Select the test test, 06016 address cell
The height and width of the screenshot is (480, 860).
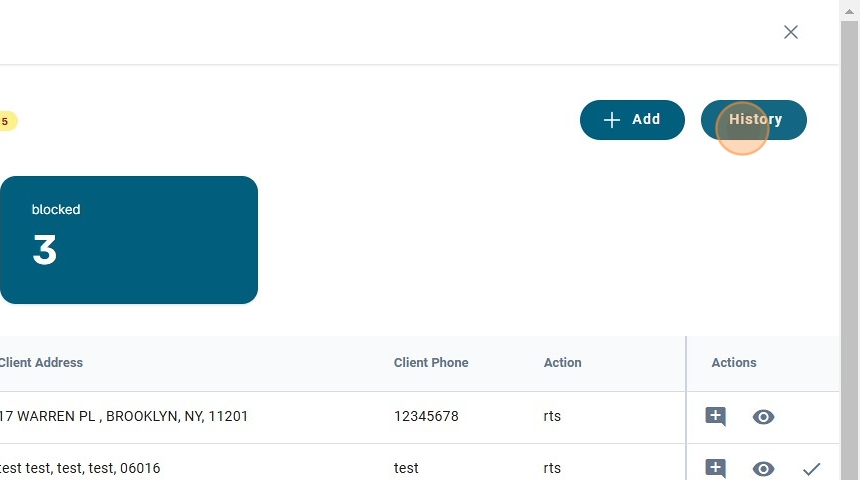pyautogui.click(x=80, y=468)
